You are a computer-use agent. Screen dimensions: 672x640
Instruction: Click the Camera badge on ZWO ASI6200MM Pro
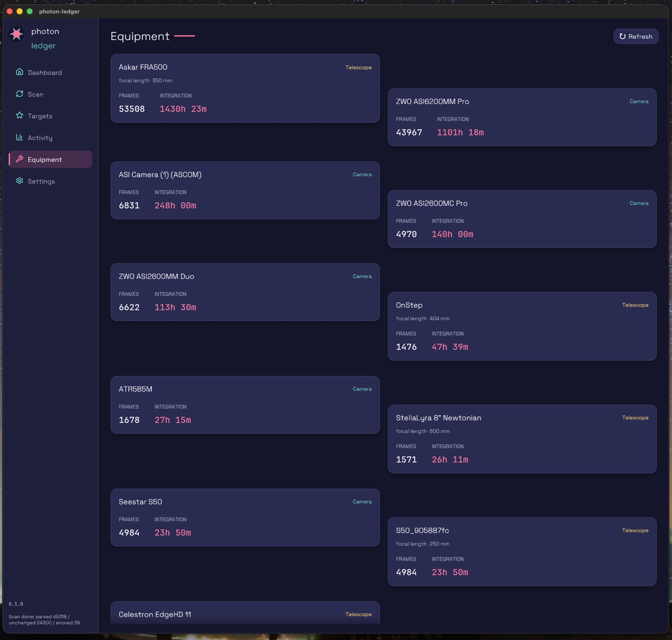639,101
